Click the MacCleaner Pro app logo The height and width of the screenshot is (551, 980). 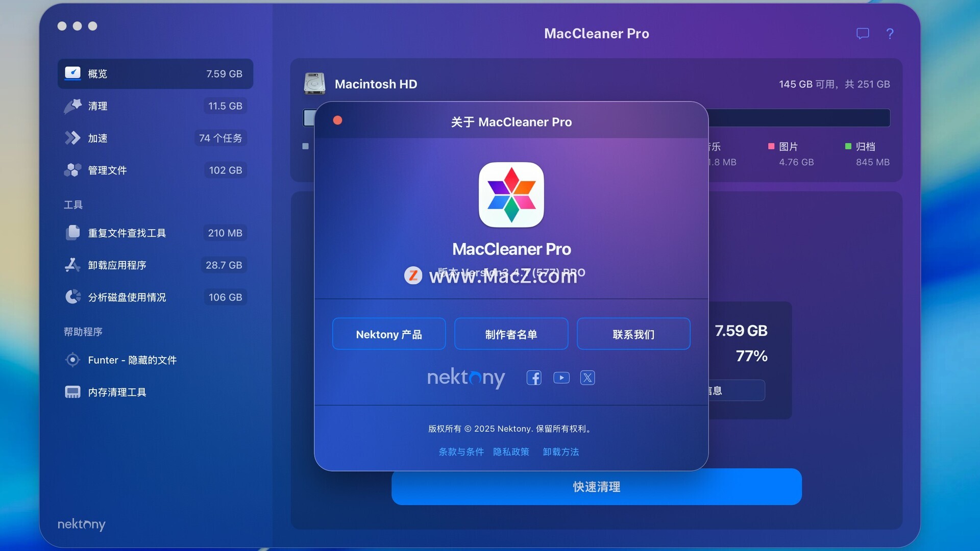pos(511,194)
